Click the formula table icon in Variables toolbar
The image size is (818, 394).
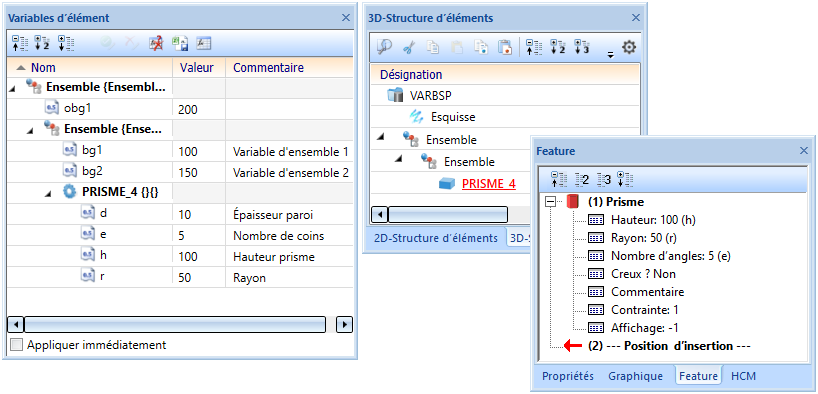tap(203, 44)
